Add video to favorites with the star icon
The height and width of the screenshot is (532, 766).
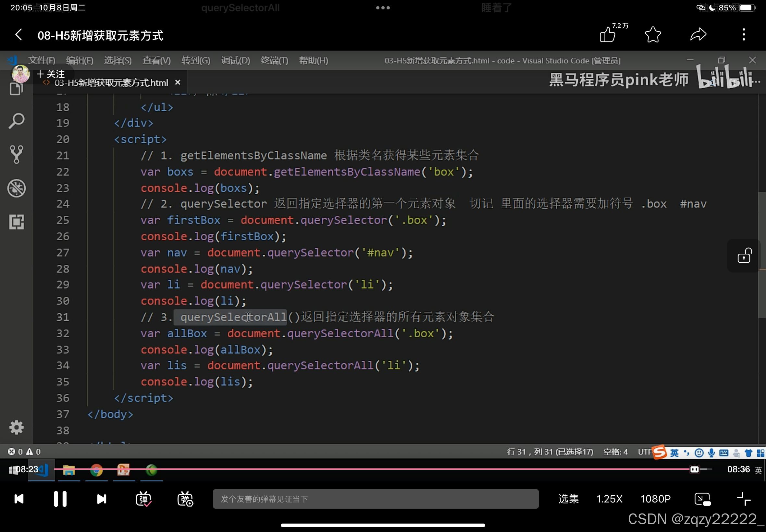pyautogui.click(x=653, y=34)
